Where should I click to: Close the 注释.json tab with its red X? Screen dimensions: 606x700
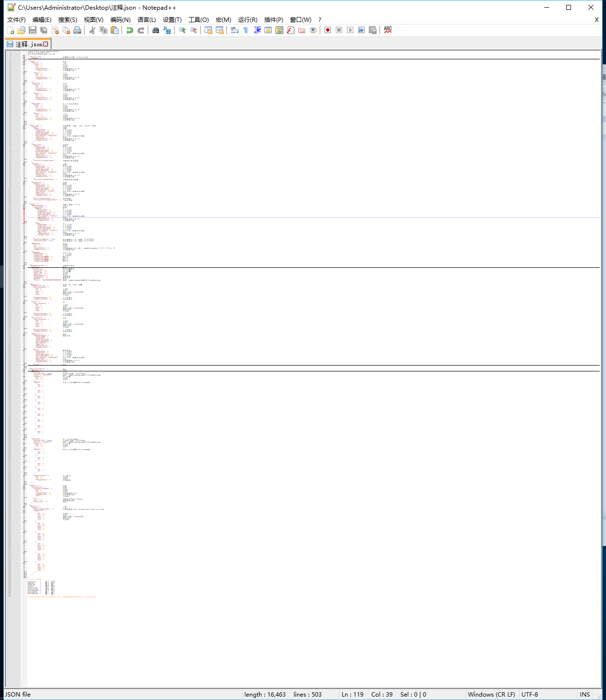[x=46, y=44]
